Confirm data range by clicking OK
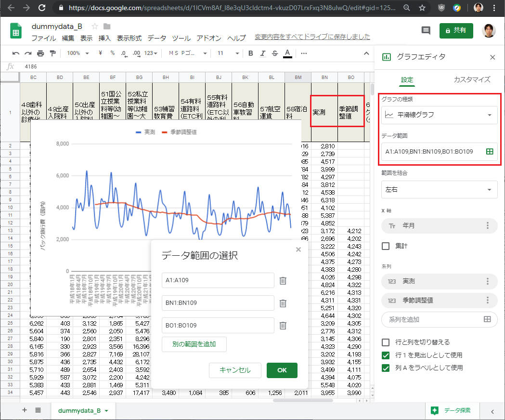This screenshot has width=505, height=420. pyautogui.click(x=282, y=370)
